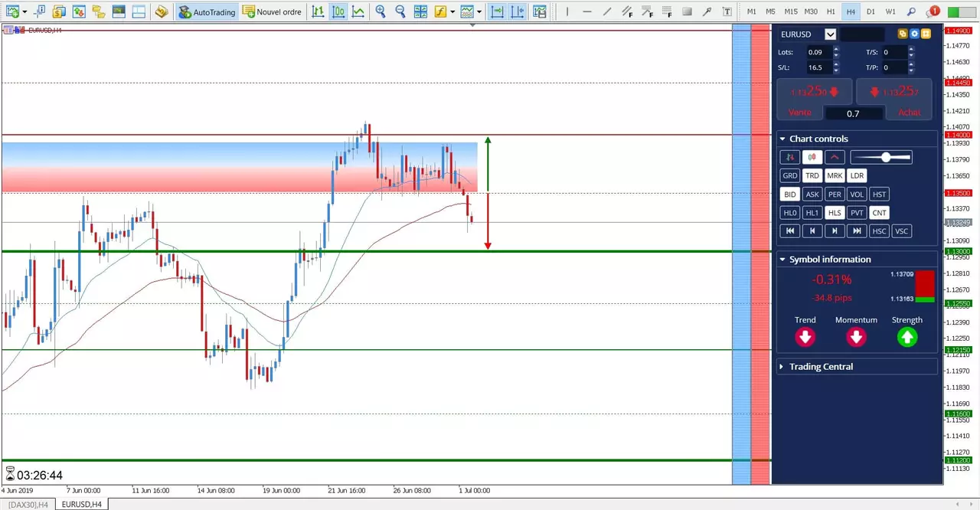This screenshot has height=510, width=980.
Task: Toggle chart shift
Action: (518, 11)
